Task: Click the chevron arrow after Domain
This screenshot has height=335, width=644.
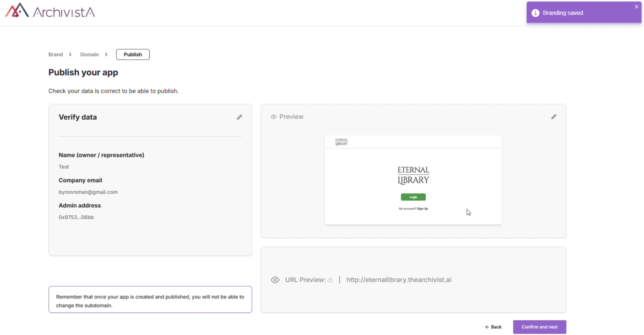Action: coord(106,54)
